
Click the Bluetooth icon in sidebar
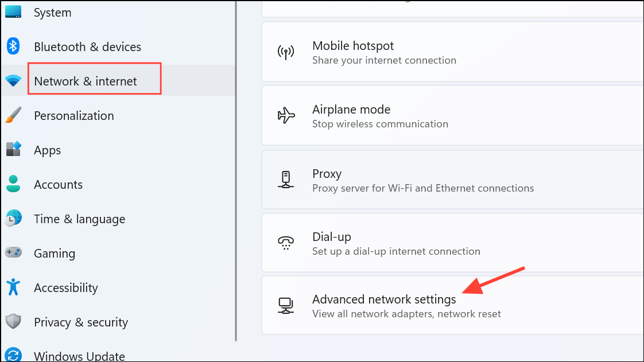(13, 46)
